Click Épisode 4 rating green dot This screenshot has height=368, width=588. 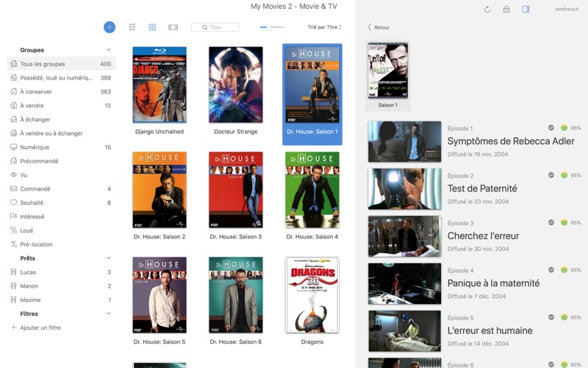pyautogui.click(x=564, y=269)
